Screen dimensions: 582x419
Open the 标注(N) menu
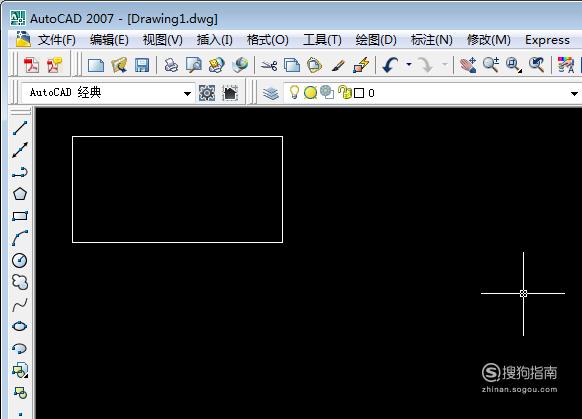click(432, 40)
